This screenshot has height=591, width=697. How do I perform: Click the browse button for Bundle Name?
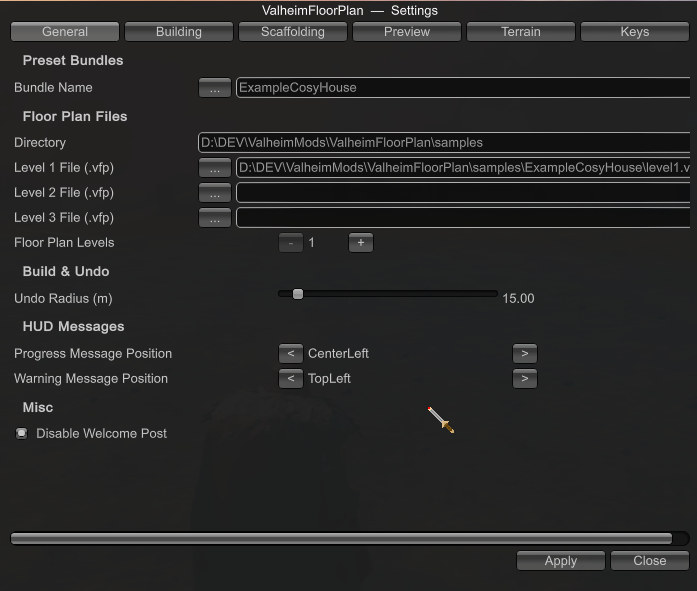pyautogui.click(x=215, y=88)
